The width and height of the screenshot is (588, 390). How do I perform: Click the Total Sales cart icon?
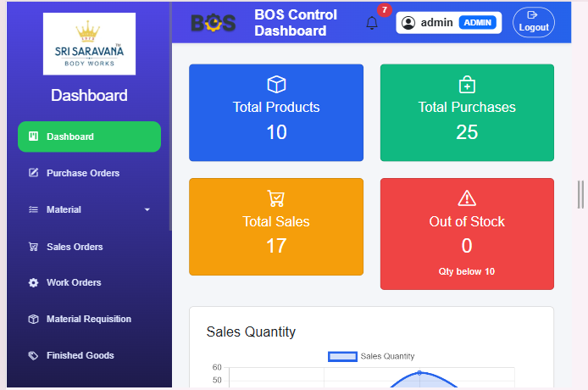point(276,198)
